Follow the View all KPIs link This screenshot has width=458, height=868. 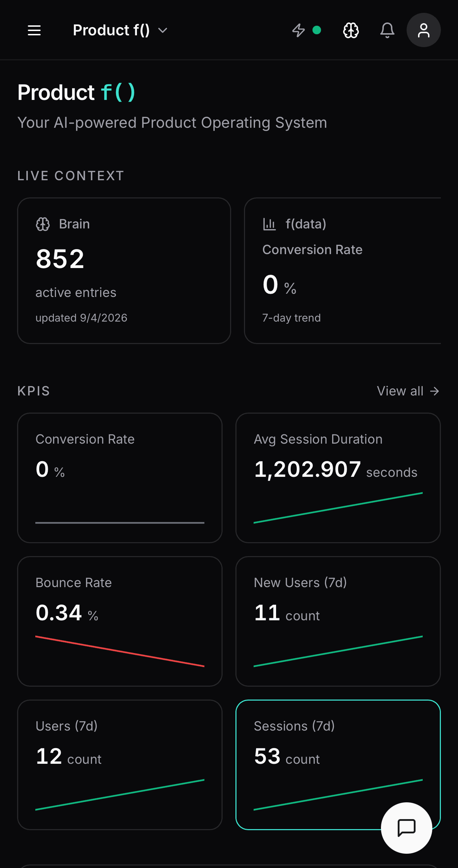point(408,391)
